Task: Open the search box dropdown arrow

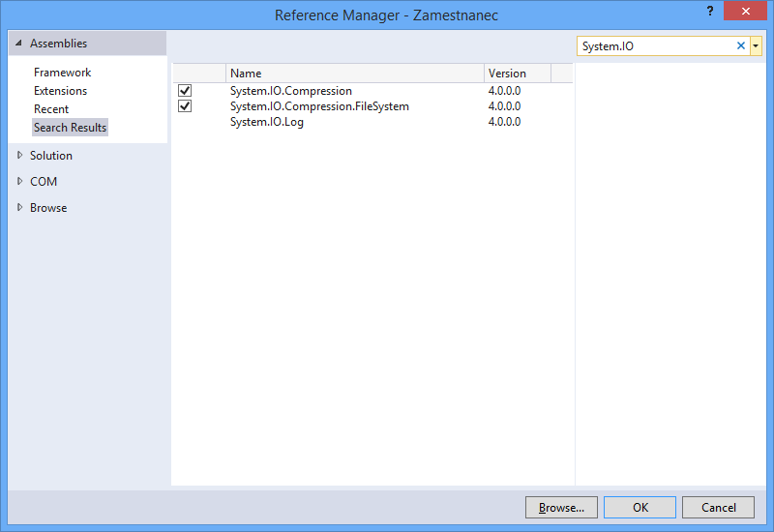Action: pos(756,45)
